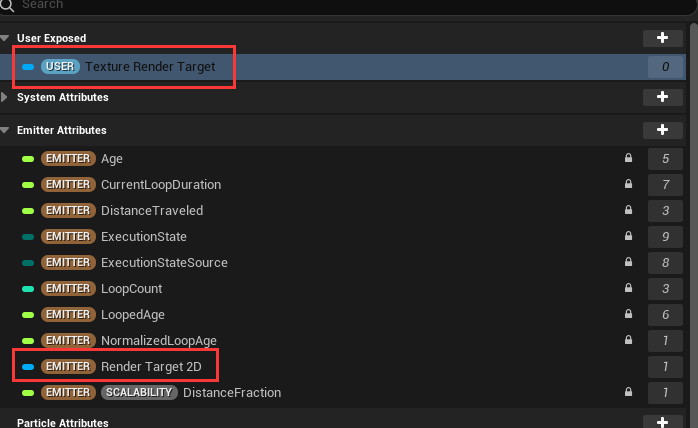
Task: Focus the Search input field
Action: coord(347,6)
